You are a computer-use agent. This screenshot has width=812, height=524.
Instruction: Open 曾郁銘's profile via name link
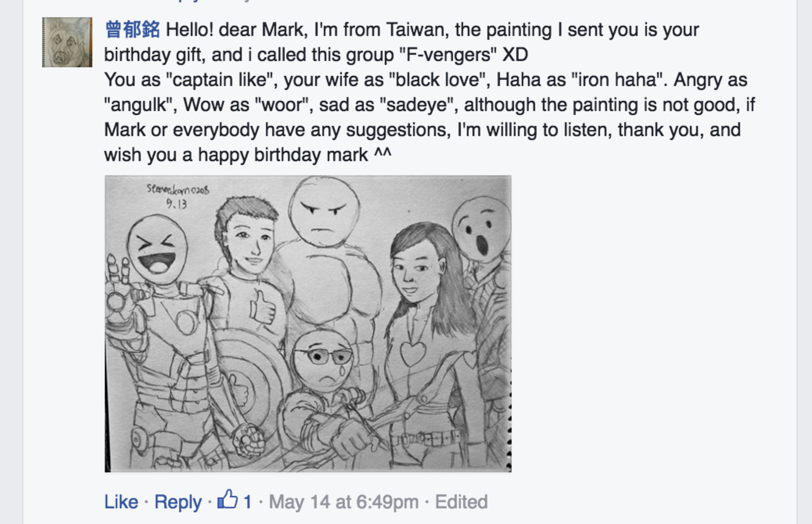coord(132,30)
